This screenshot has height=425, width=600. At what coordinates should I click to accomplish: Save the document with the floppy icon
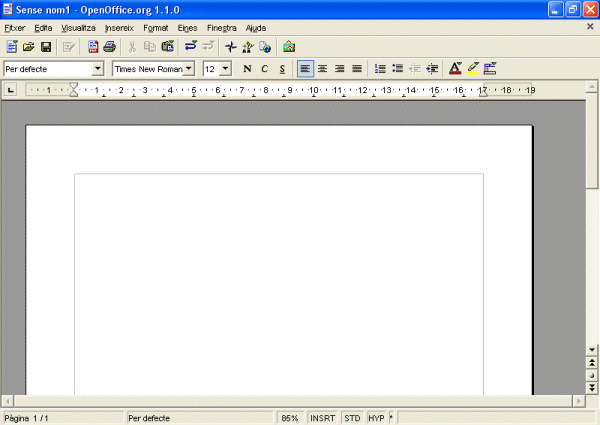pos(45,47)
